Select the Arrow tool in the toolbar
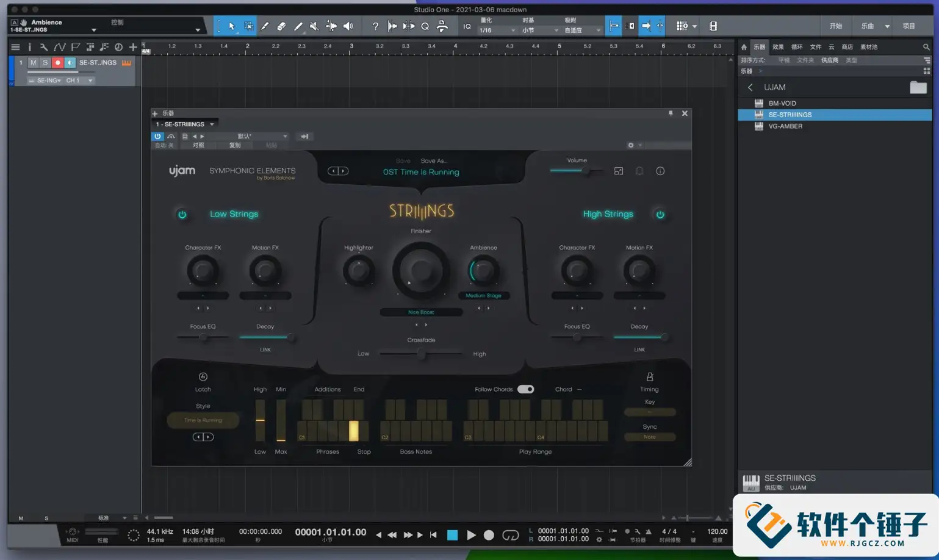Viewport: 939px width, 560px height. click(x=231, y=26)
